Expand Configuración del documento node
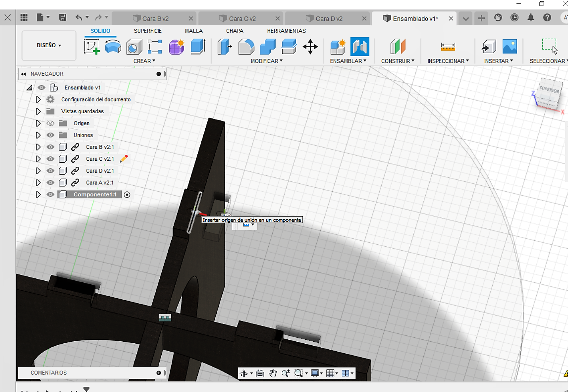Image resolution: width=568 pixels, height=392 pixels. pos(38,99)
